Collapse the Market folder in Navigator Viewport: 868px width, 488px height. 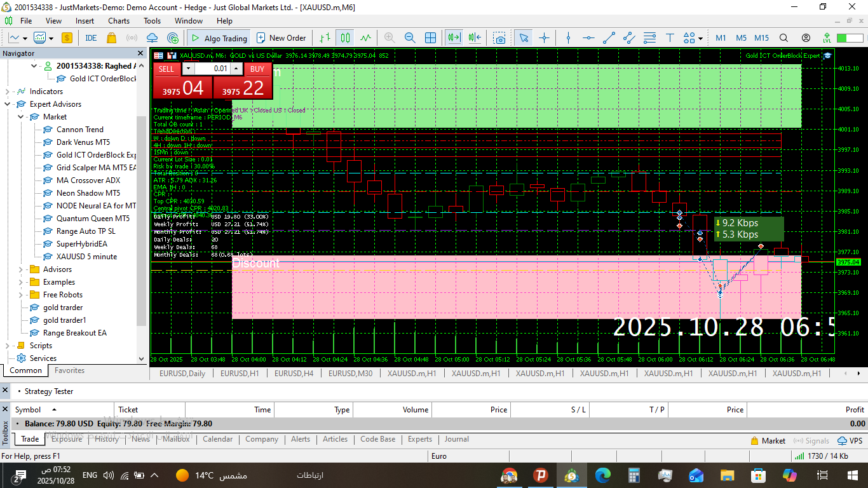pos(21,117)
